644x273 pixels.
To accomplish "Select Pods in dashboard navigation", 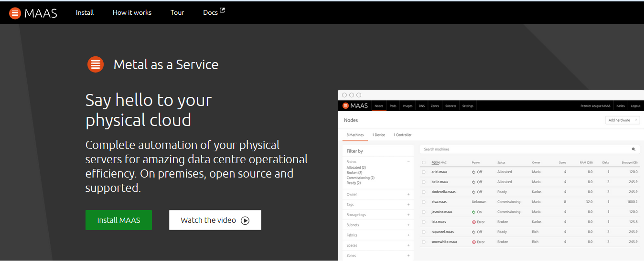I will click(393, 106).
